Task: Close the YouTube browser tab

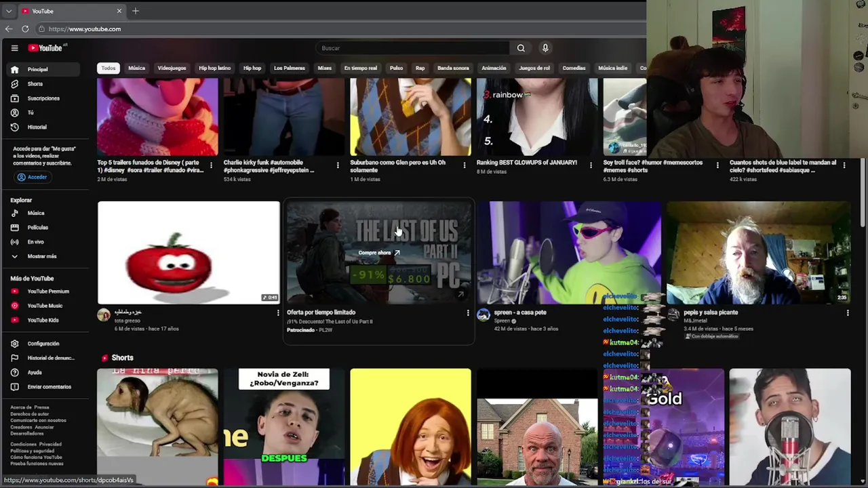Action: click(x=119, y=11)
